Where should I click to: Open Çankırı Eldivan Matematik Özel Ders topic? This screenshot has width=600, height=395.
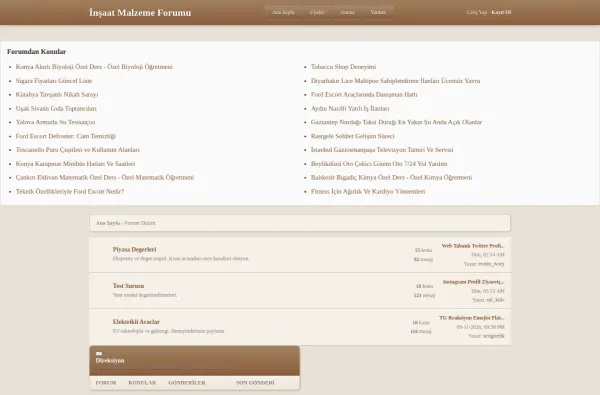click(x=105, y=177)
